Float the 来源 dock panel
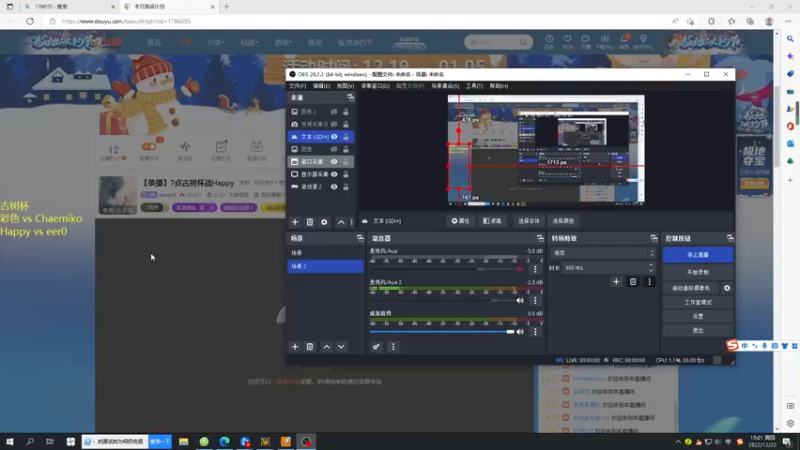 point(351,97)
